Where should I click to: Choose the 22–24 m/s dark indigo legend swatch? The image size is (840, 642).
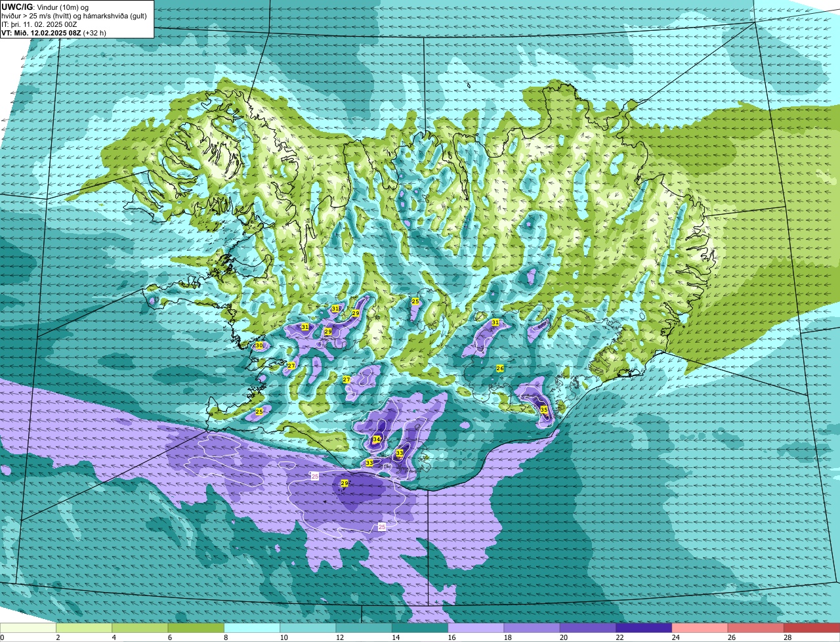tap(644, 628)
